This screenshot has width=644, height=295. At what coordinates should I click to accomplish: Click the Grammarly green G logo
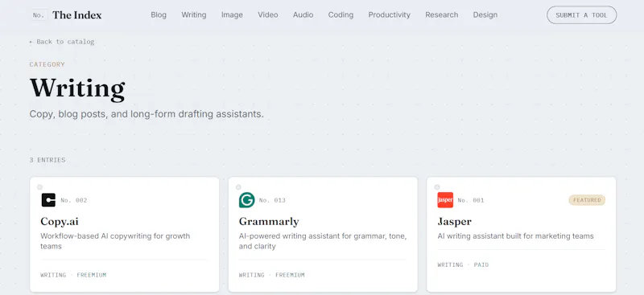pyautogui.click(x=247, y=200)
